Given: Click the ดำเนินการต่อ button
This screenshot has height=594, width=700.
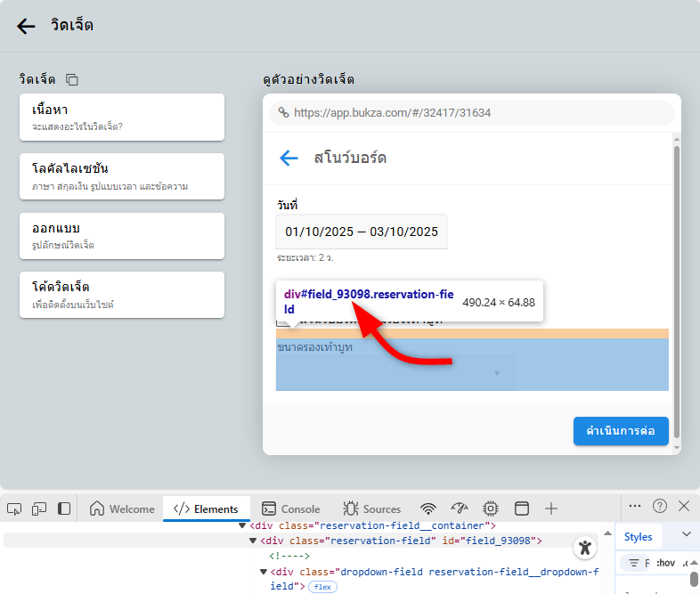Looking at the screenshot, I should point(620,431).
